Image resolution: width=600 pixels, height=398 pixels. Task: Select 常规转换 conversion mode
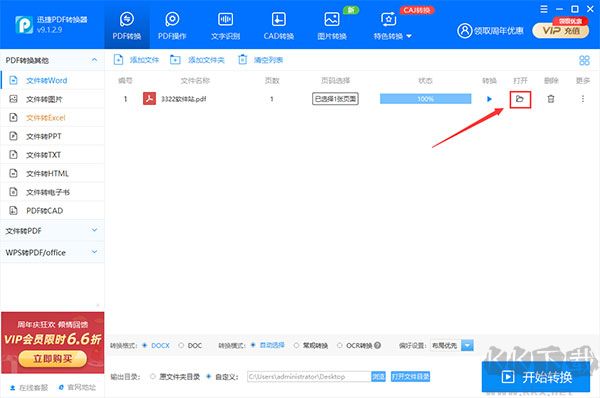[x=311, y=345]
